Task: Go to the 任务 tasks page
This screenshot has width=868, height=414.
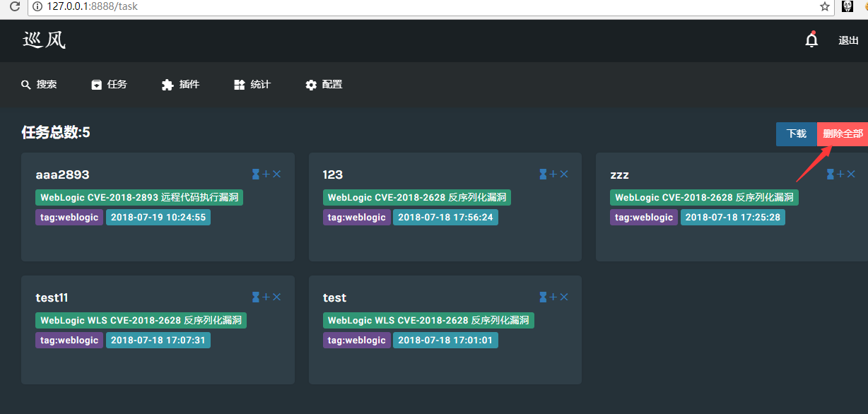Action: (x=110, y=84)
